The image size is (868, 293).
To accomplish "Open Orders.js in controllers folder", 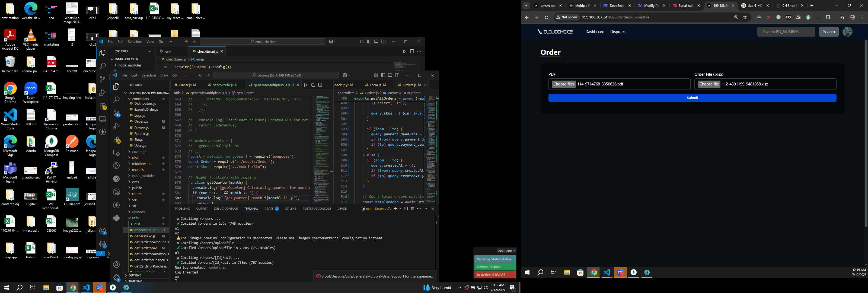I will pos(141,121).
